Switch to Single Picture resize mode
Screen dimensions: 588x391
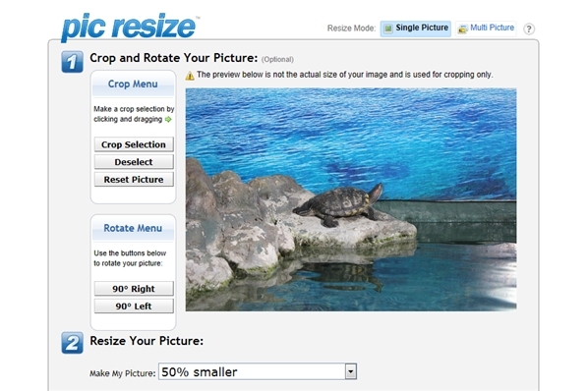click(416, 28)
